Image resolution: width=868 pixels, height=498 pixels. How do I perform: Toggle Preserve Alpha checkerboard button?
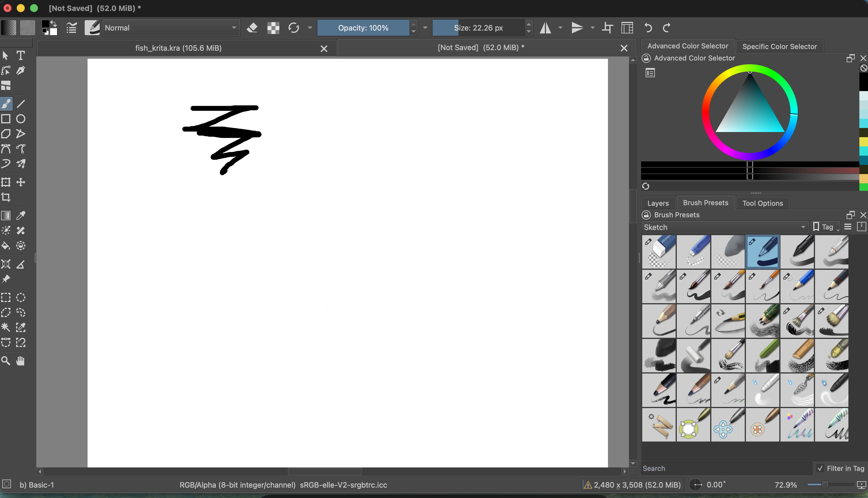pyautogui.click(x=273, y=28)
